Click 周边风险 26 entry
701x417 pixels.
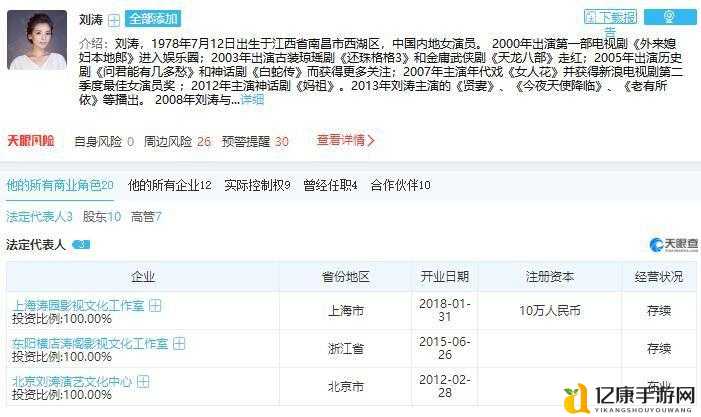click(177, 142)
